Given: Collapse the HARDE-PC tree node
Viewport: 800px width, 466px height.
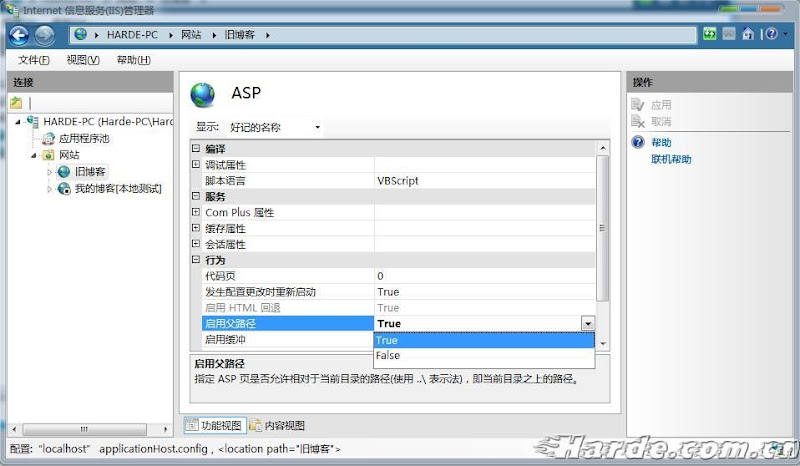Looking at the screenshot, I should coord(18,122).
